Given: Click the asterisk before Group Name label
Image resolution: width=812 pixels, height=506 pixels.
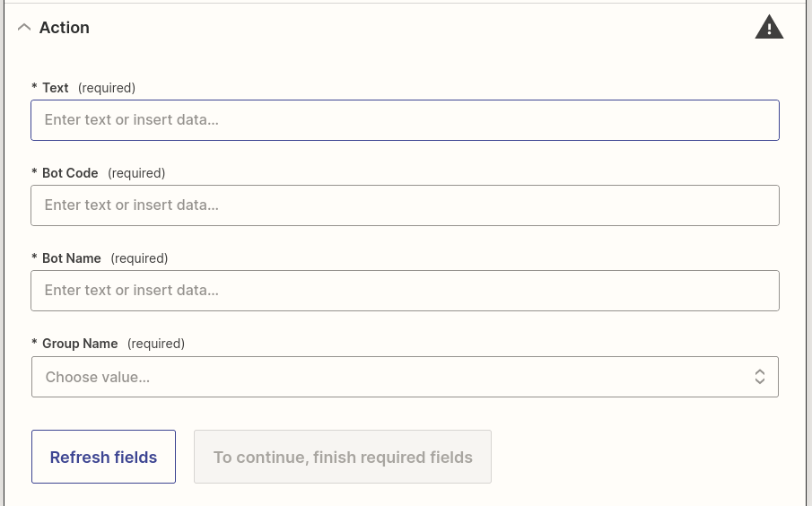Looking at the screenshot, I should pos(34,343).
